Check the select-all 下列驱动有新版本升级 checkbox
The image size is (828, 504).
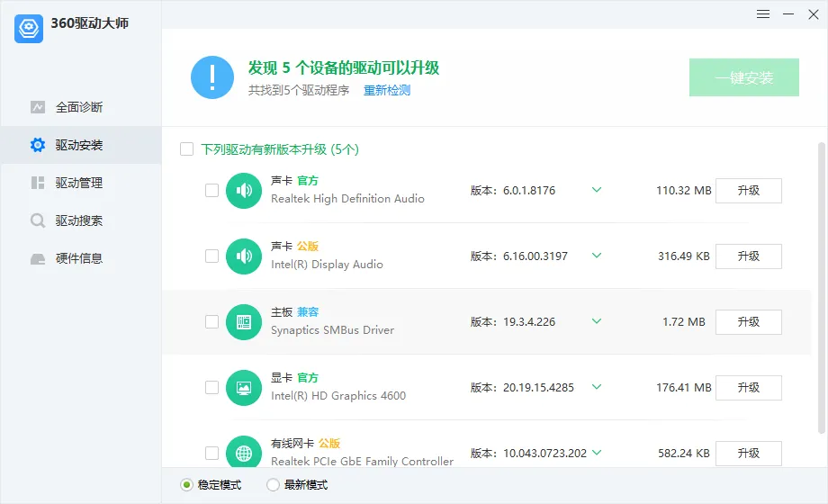click(186, 149)
